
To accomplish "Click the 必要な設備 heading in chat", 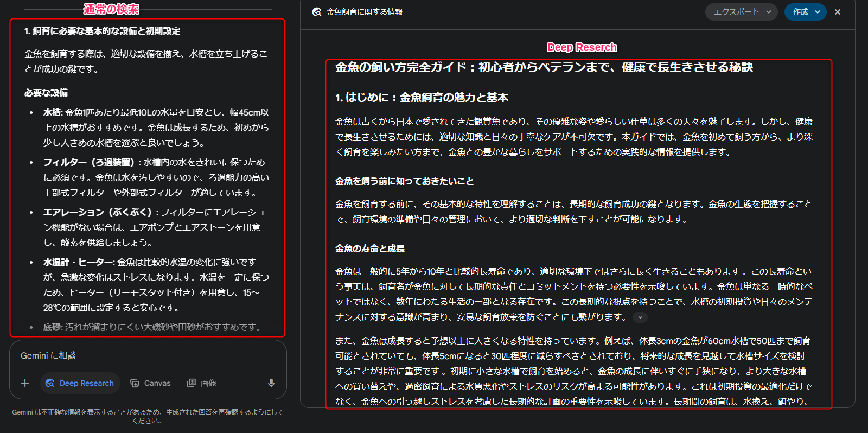I will coord(46,93).
